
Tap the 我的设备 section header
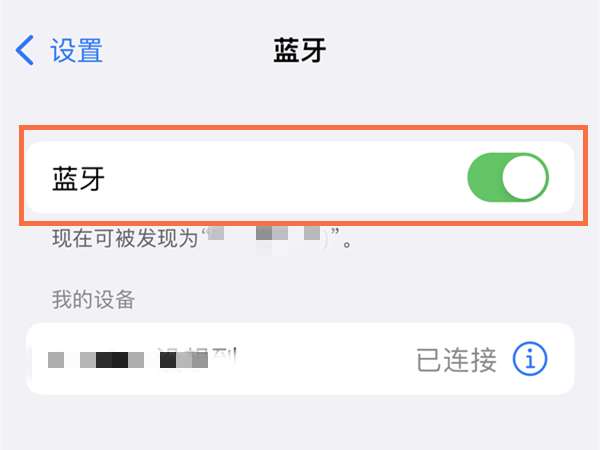(x=93, y=299)
